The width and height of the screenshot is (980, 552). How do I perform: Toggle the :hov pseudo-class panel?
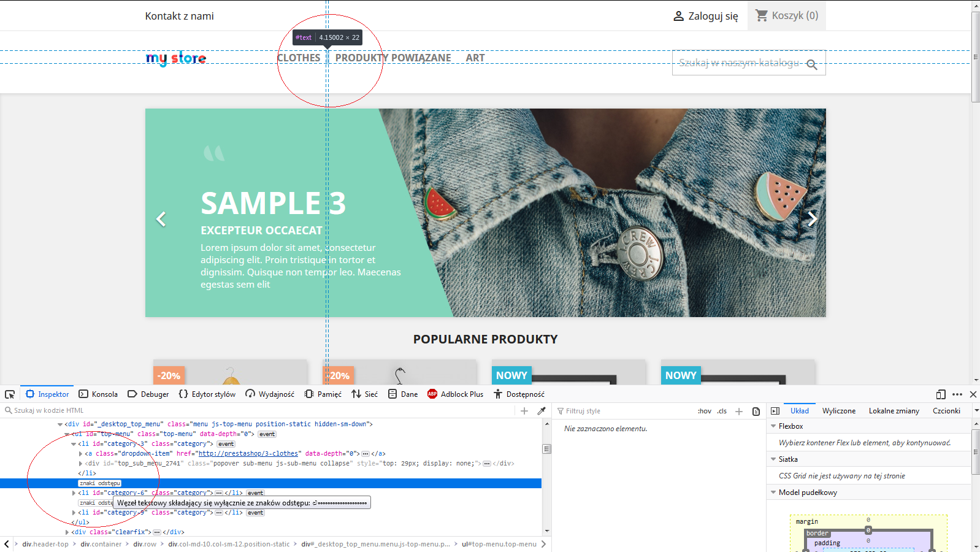tap(705, 412)
